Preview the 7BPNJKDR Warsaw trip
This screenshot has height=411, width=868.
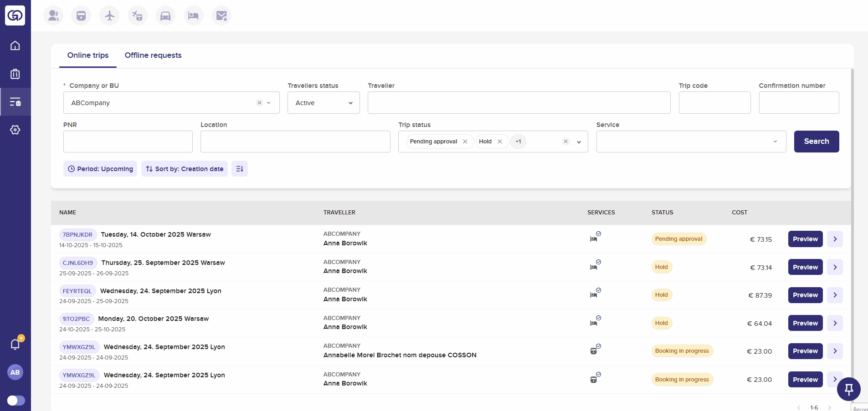point(805,239)
